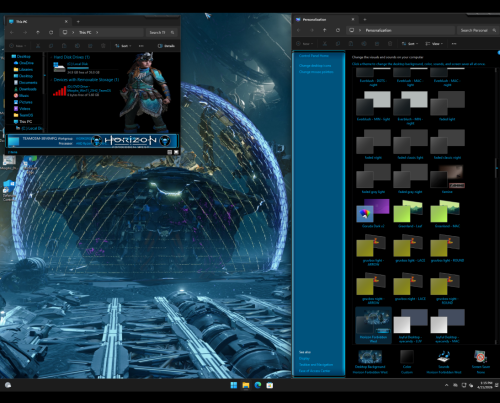Collapse the Hard Disk Drives group

tap(51, 57)
